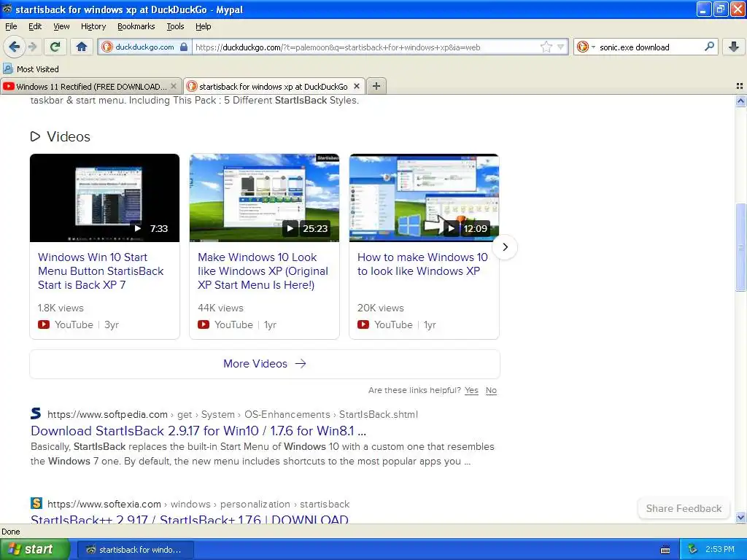The image size is (747, 560).
Task: Open the Downloads arrow icon
Action: [x=734, y=47]
